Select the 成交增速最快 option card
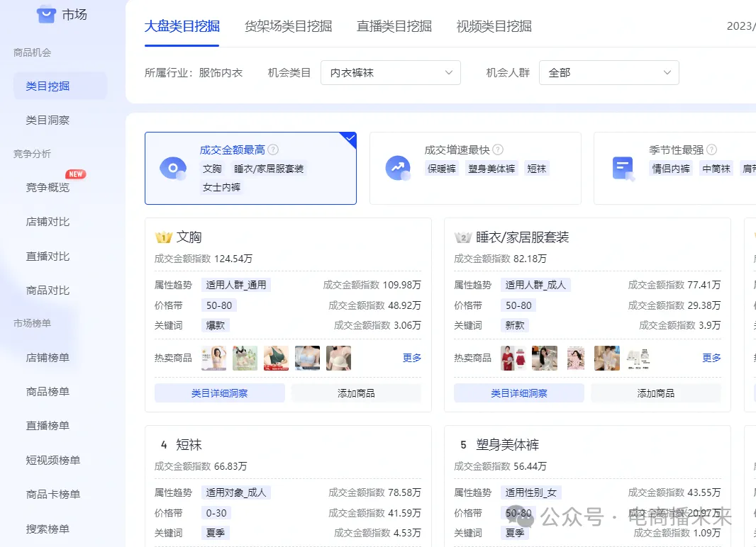756x547 pixels. click(475, 169)
